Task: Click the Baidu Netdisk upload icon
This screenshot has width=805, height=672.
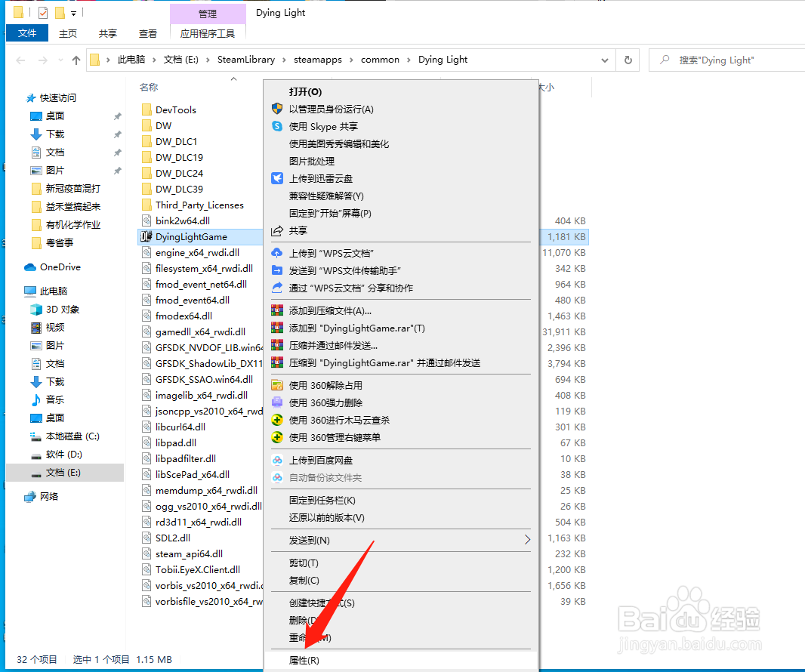Action: pyautogui.click(x=277, y=460)
